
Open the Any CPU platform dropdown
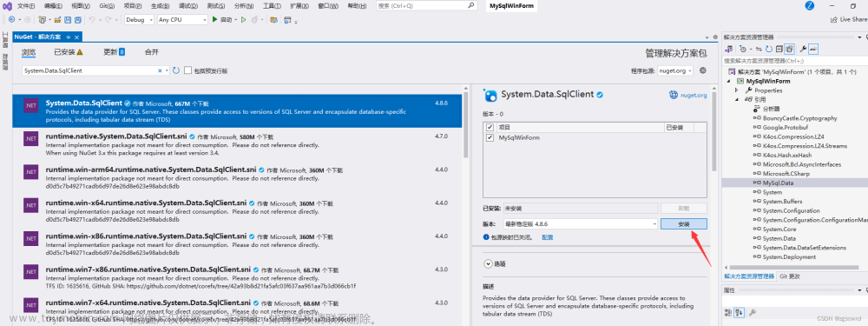(x=182, y=19)
